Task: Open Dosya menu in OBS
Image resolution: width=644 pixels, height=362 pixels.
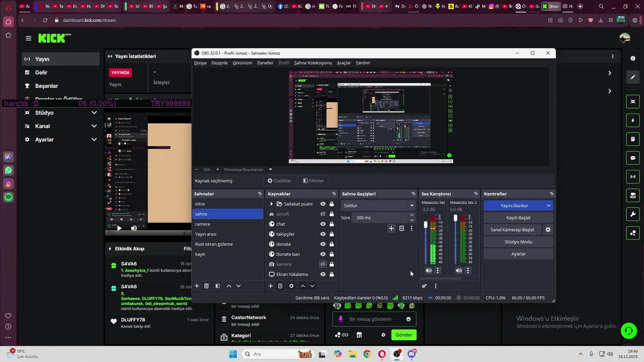Action: 200,63
